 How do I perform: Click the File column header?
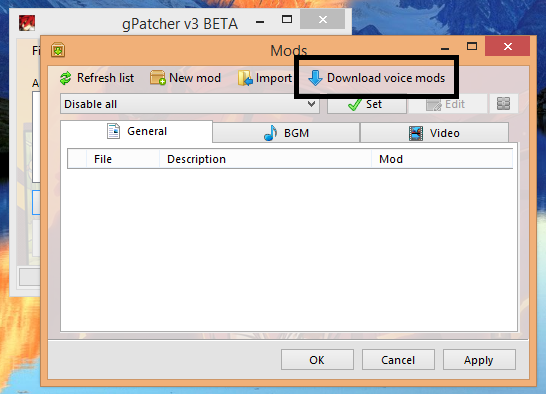point(123,159)
